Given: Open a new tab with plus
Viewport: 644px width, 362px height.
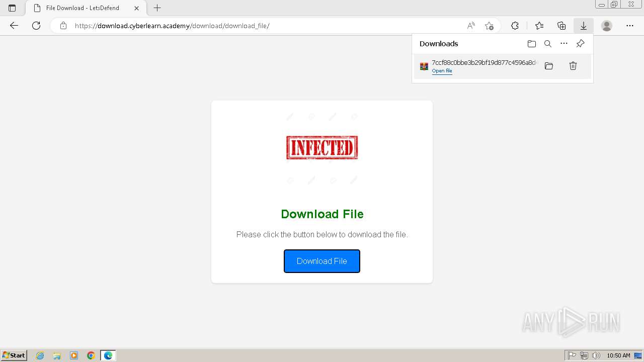Looking at the screenshot, I should click(157, 8).
